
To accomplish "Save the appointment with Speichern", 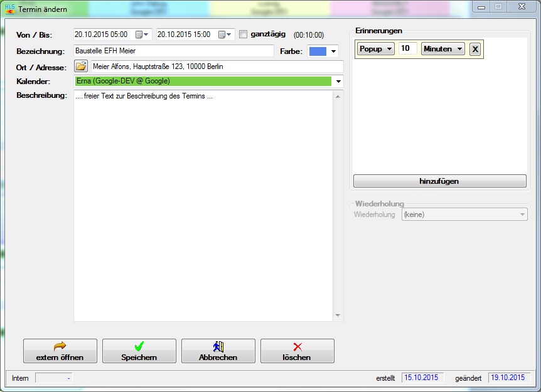I will pos(139,351).
